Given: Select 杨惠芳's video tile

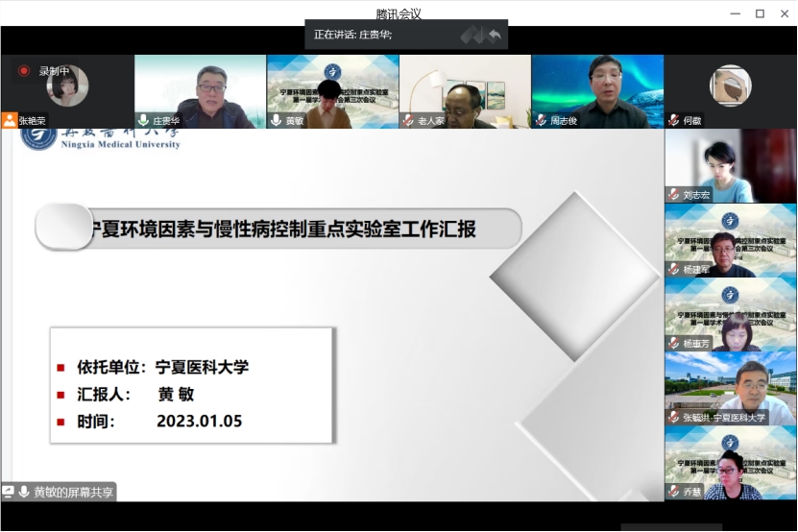Looking at the screenshot, I should pos(731,312).
